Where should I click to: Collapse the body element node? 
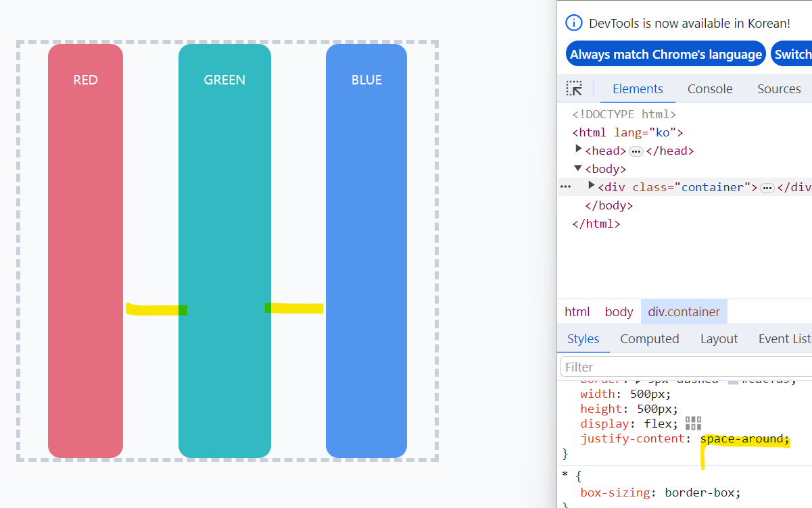coord(578,168)
